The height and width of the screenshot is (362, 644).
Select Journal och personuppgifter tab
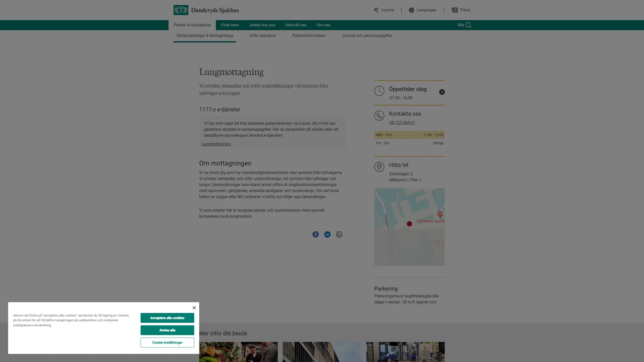pos(367,36)
